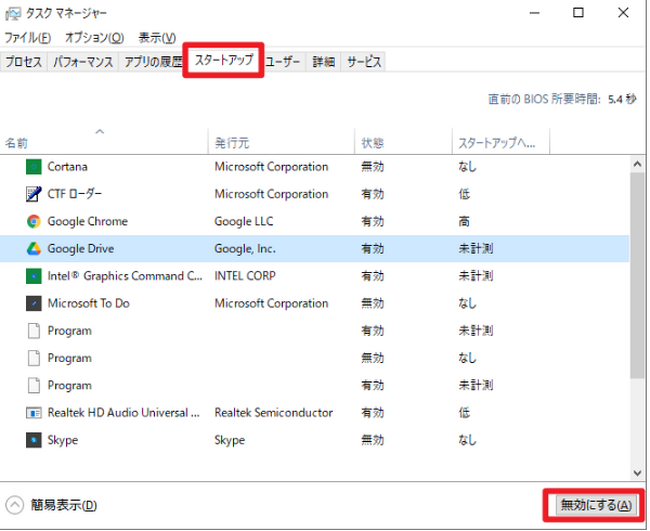This screenshot has height=531, width=650.
Task: Select the Google Chrome row name
Action: pyautogui.click(x=87, y=221)
